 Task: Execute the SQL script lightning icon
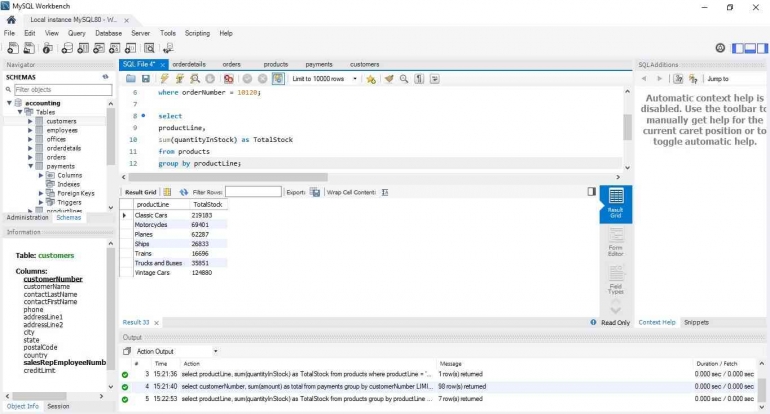point(165,79)
